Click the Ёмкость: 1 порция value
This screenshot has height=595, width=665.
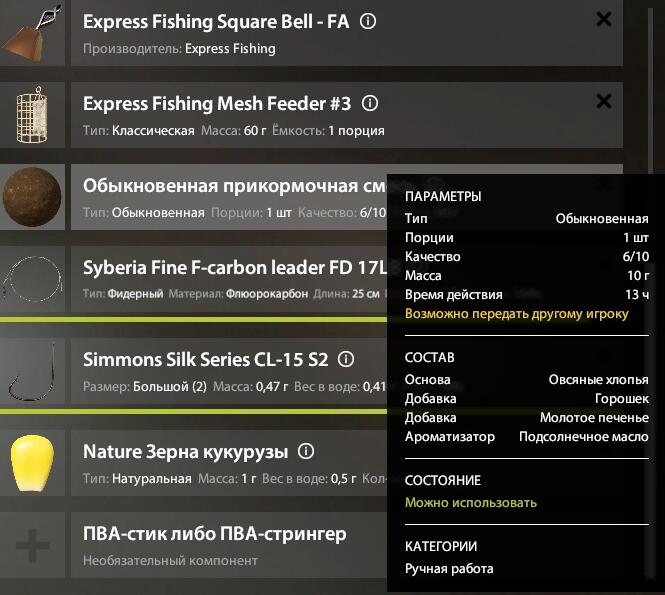pyautogui.click(x=328, y=131)
